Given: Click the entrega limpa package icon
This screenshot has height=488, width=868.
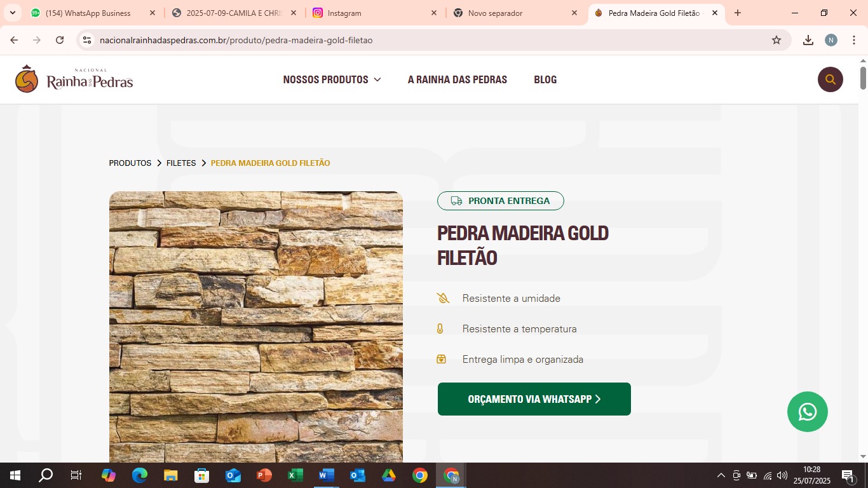Looking at the screenshot, I should pos(442,358).
